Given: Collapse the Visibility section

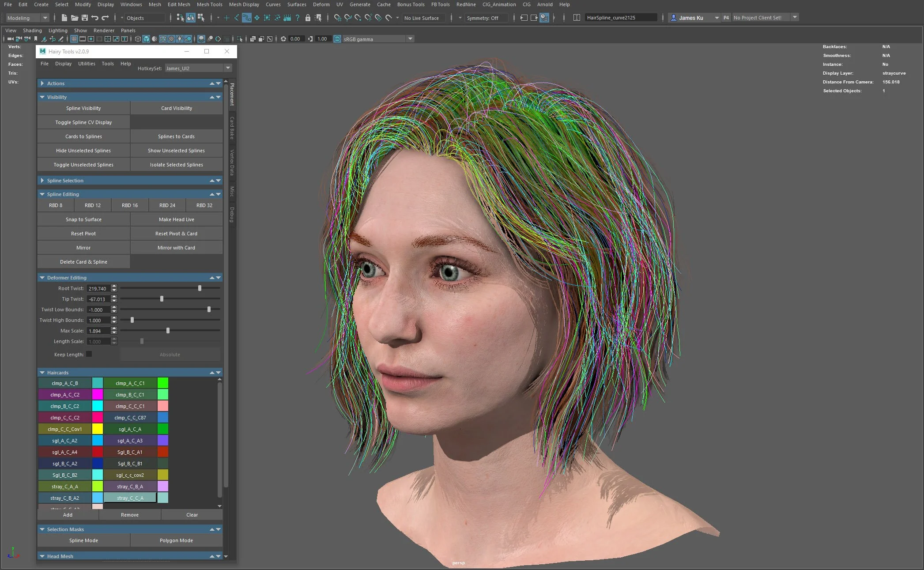Looking at the screenshot, I should 42,97.
